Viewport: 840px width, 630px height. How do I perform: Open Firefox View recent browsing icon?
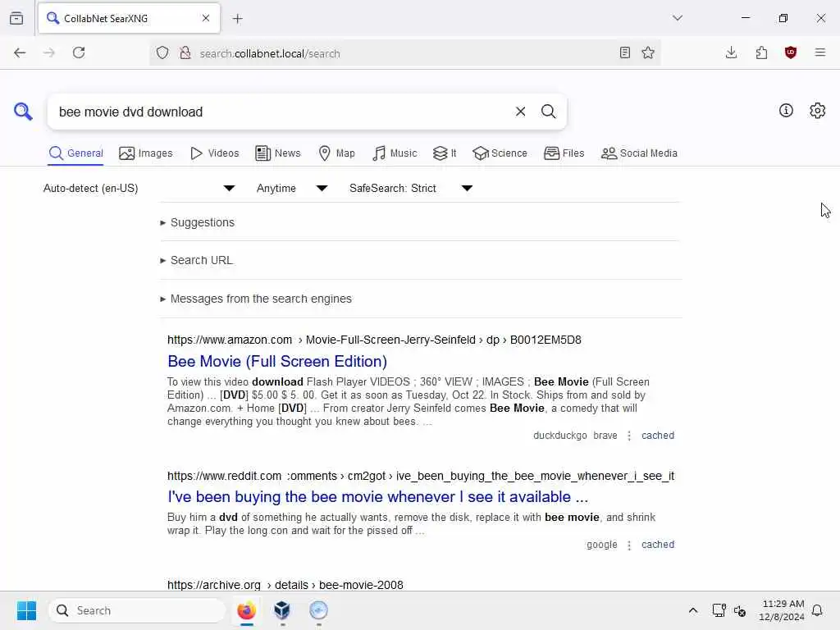(x=16, y=18)
